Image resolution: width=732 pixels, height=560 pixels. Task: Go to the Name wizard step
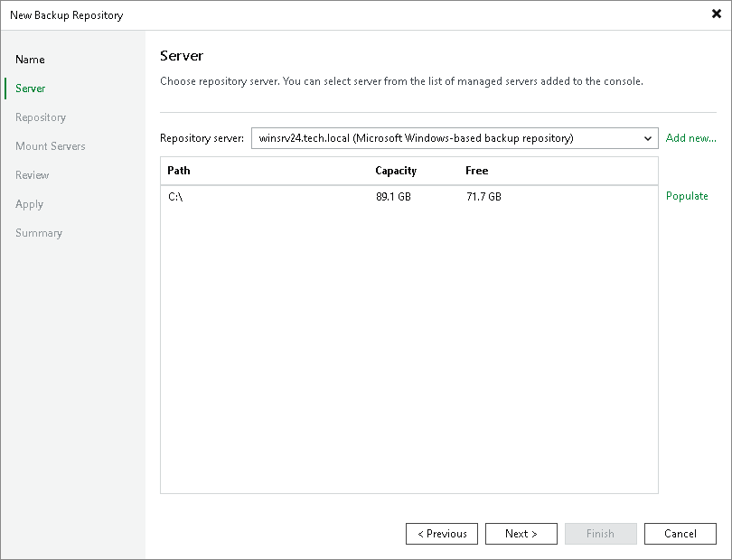coord(30,60)
